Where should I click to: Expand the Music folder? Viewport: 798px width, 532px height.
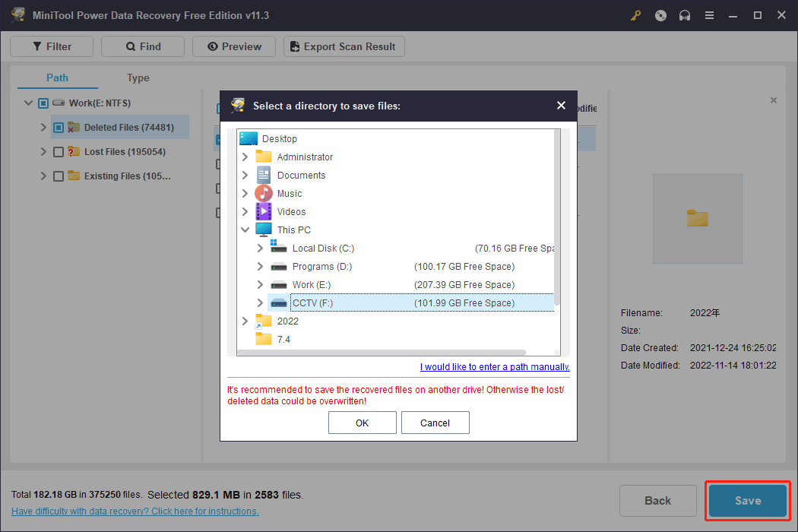point(245,194)
